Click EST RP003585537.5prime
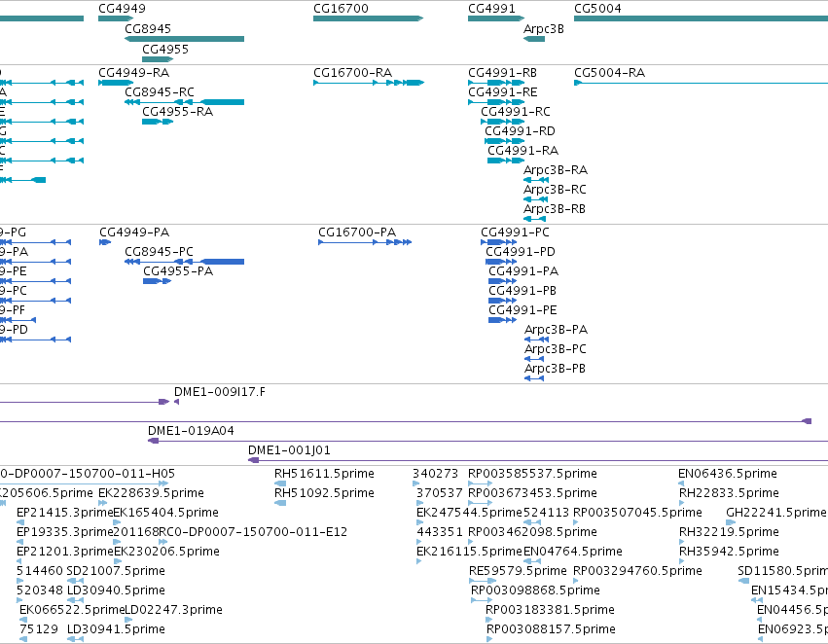The height and width of the screenshot is (644, 828). tap(532, 474)
